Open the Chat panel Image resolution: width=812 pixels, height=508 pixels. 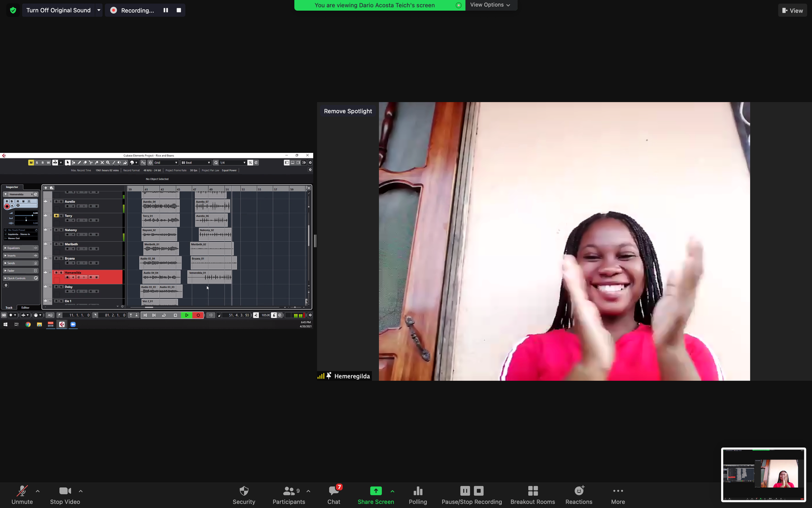pyautogui.click(x=333, y=495)
